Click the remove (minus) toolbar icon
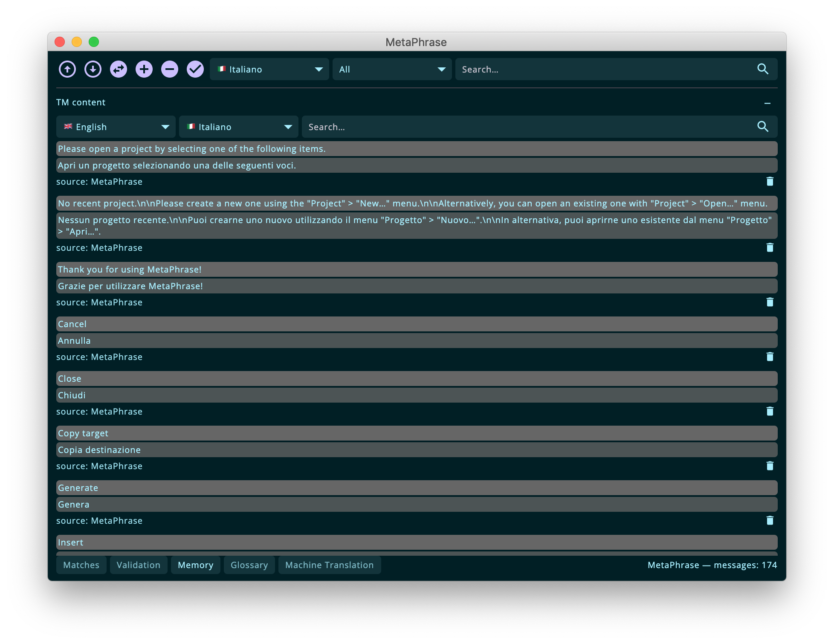The width and height of the screenshot is (834, 644). pos(170,69)
